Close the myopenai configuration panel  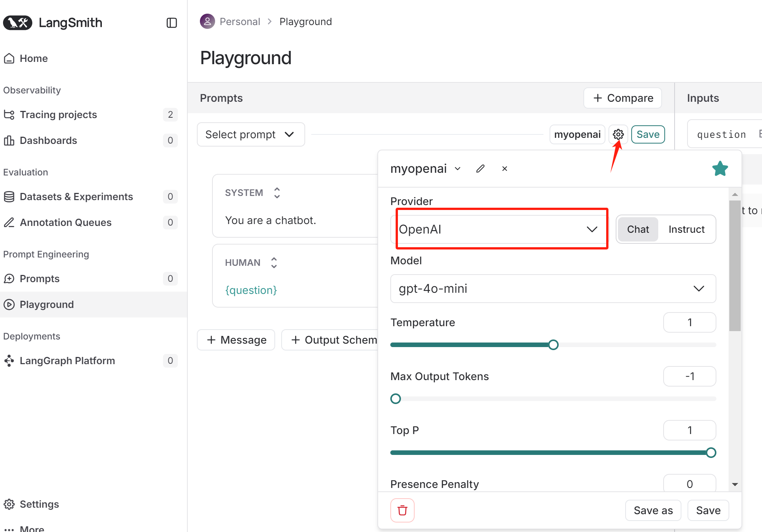coord(505,169)
